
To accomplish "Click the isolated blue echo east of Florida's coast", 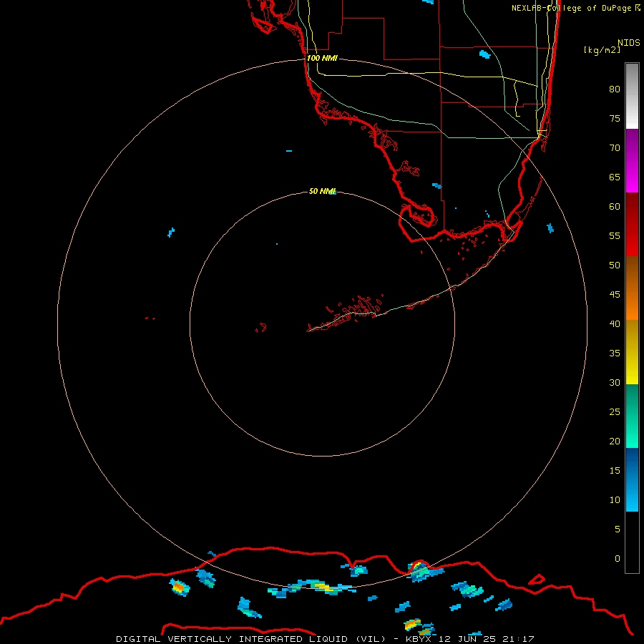I will (550, 228).
